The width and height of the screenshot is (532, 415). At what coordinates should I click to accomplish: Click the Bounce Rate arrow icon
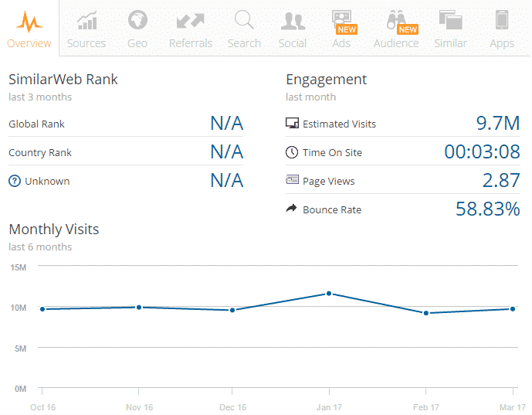click(x=292, y=209)
